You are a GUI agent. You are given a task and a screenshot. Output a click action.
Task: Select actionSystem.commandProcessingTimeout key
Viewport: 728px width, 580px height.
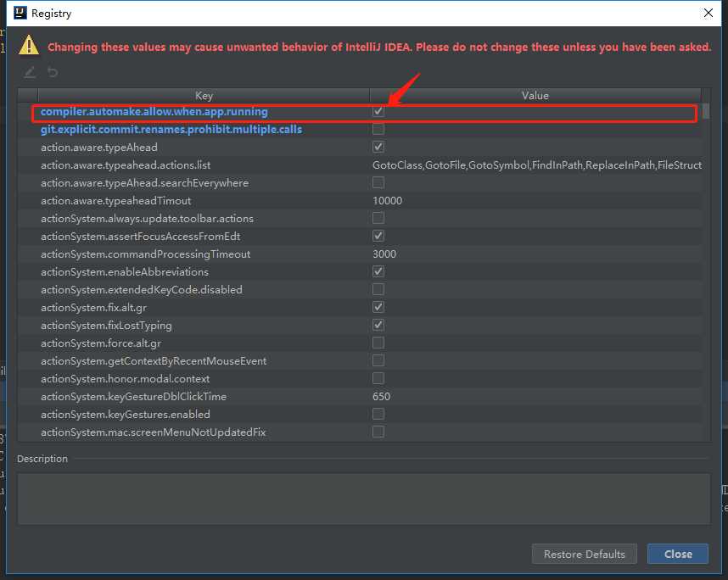145,254
